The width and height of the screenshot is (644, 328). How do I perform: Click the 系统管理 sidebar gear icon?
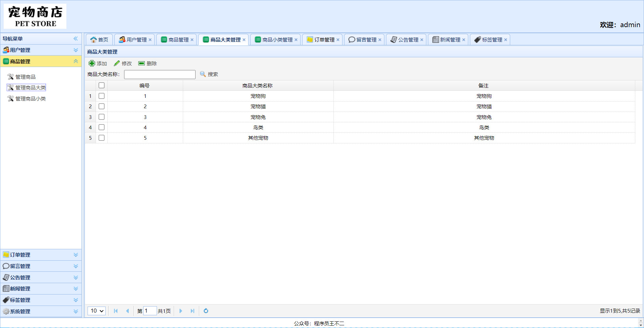6,311
